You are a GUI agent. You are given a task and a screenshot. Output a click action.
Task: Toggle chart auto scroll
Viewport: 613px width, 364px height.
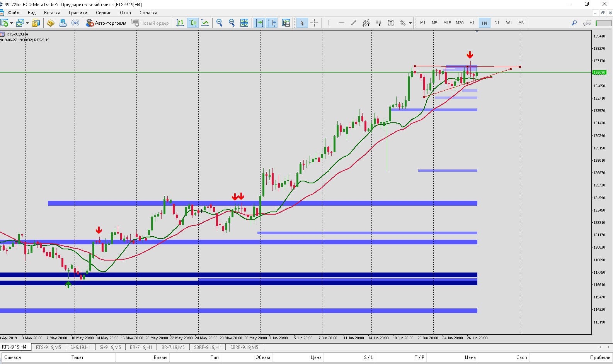pyautogui.click(x=259, y=23)
